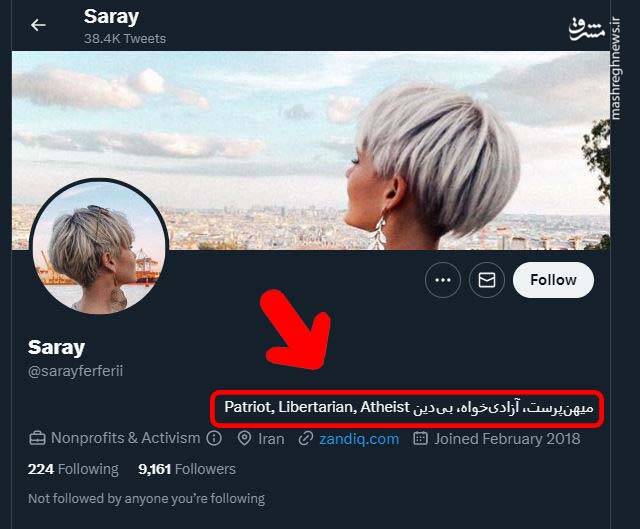Image resolution: width=640 pixels, height=529 pixels.
Task: Click the info icon beside Nonprofits & Activism
Action: [x=214, y=438]
